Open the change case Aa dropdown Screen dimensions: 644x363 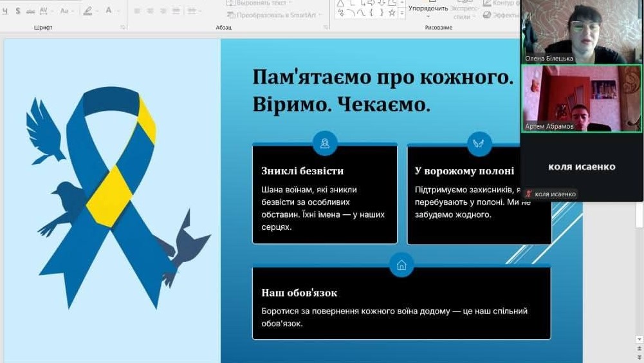66,11
